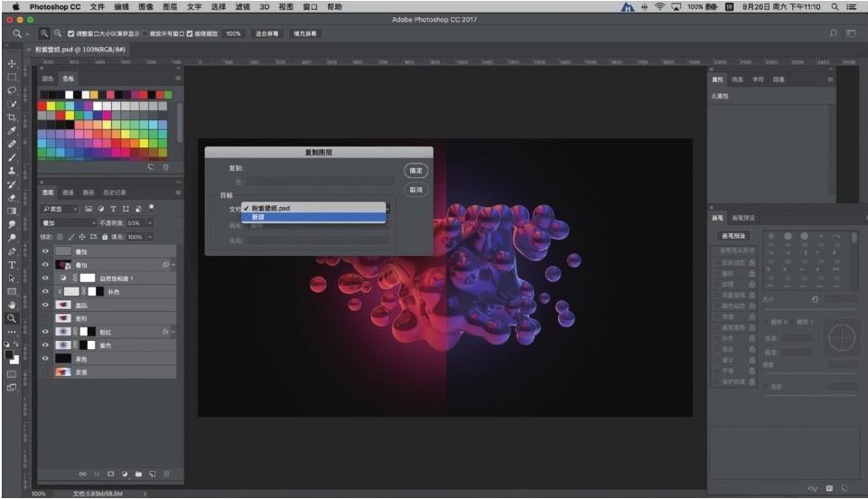Click the 取消 button in dialog
This screenshot has height=499, width=868.
click(x=415, y=190)
